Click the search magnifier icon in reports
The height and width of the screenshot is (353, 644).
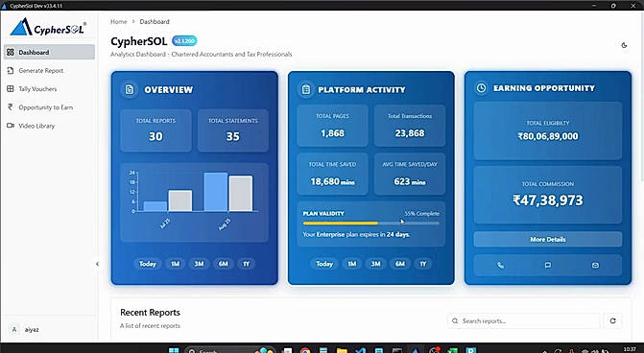(455, 321)
